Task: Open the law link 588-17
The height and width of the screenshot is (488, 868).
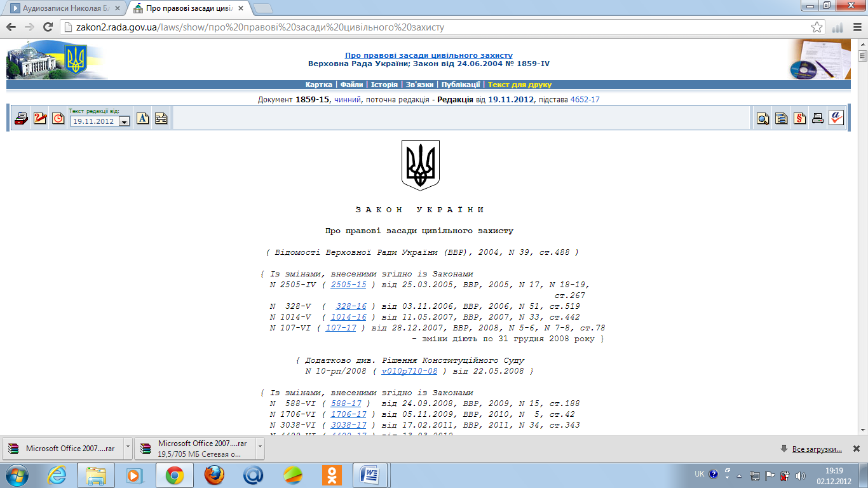Action: tap(346, 403)
